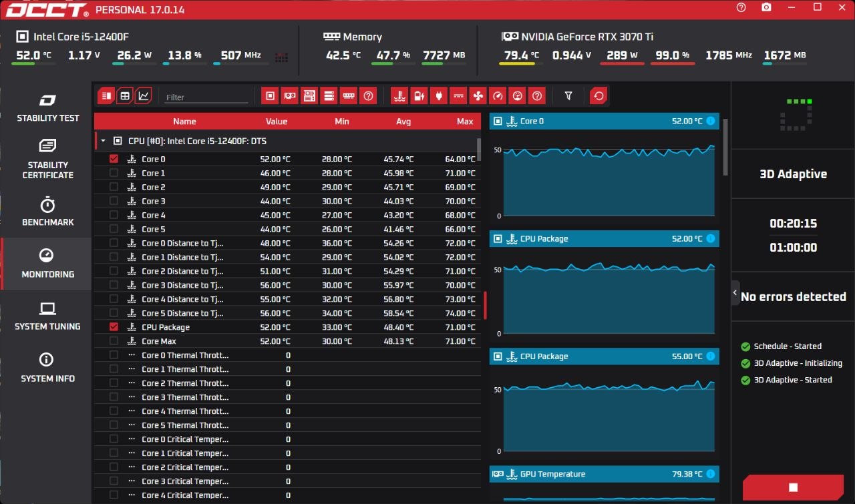This screenshot has height=504, width=855.
Task: Toggle the temperature sensor filter icon
Action: (399, 96)
